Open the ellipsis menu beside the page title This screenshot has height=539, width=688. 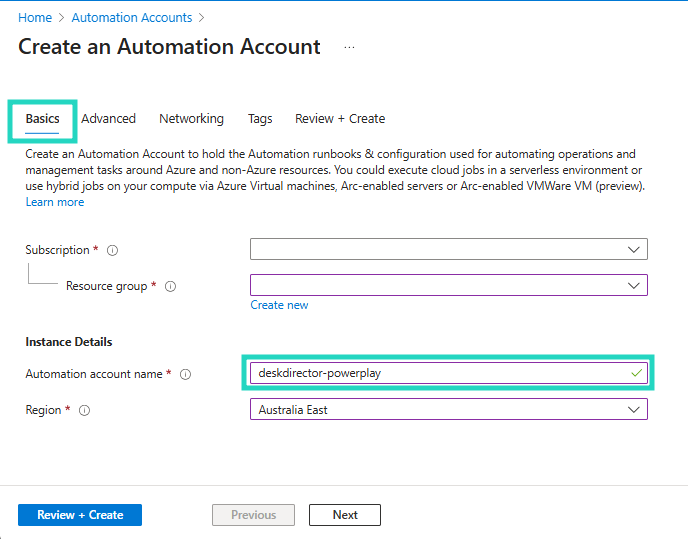click(x=349, y=47)
